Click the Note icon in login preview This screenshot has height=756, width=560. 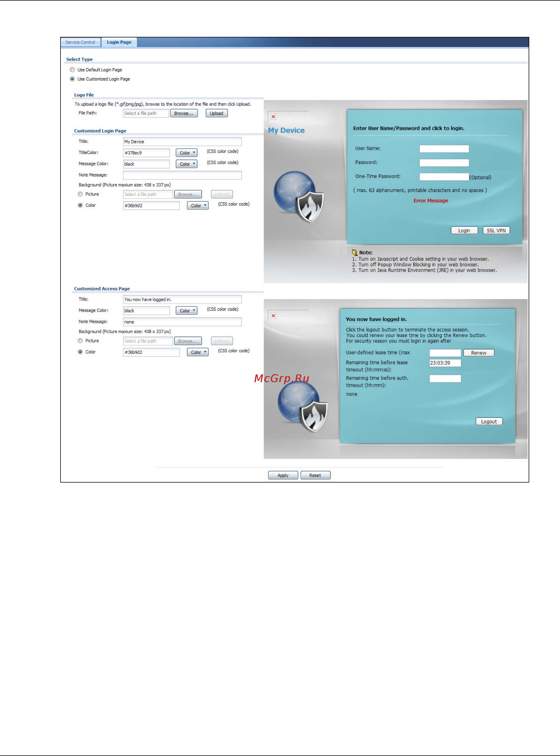[x=355, y=252]
